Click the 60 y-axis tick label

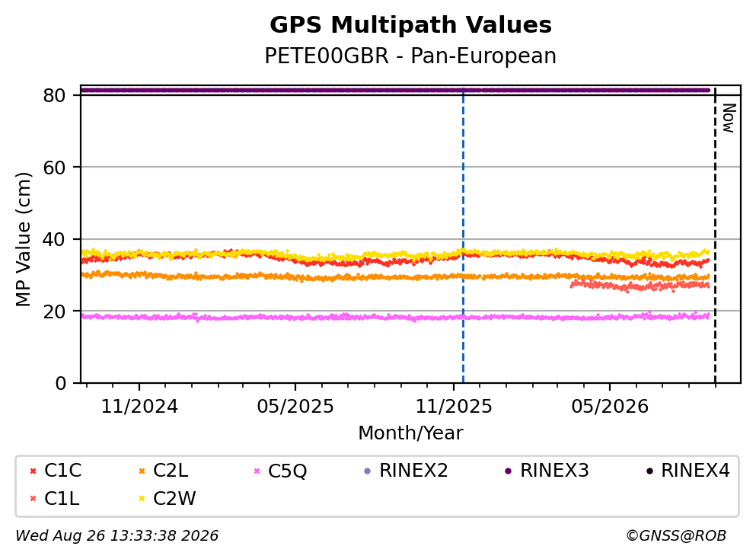click(x=54, y=168)
